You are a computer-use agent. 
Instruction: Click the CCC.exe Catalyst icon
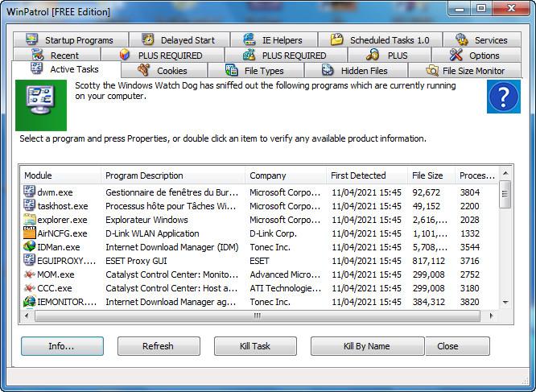click(30, 288)
